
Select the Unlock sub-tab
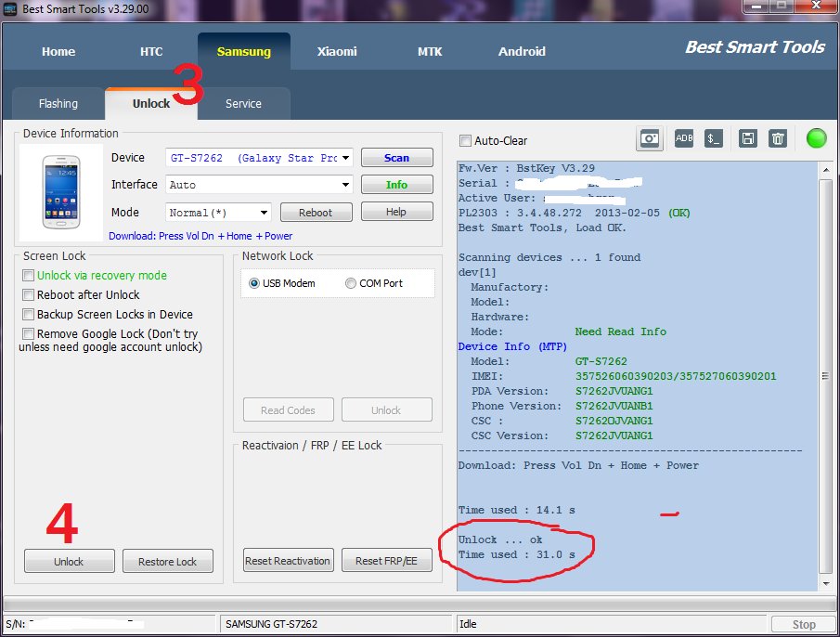[151, 103]
